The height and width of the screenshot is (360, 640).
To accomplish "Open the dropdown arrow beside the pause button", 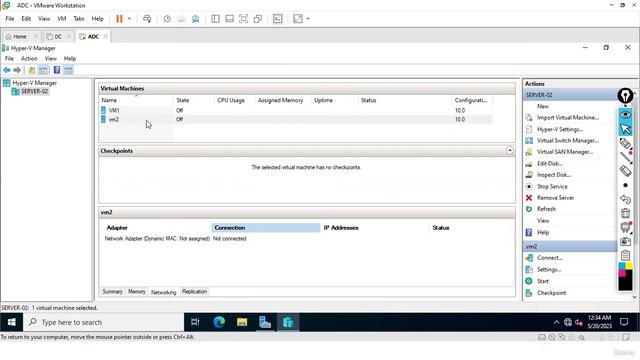I will (129, 19).
